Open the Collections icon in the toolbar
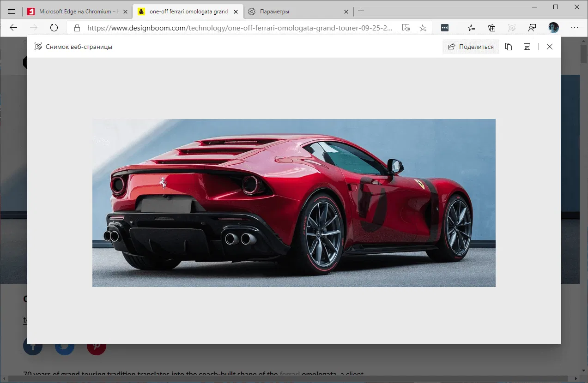588x383 pixels. pyautogui.click(x=491, y=28)
